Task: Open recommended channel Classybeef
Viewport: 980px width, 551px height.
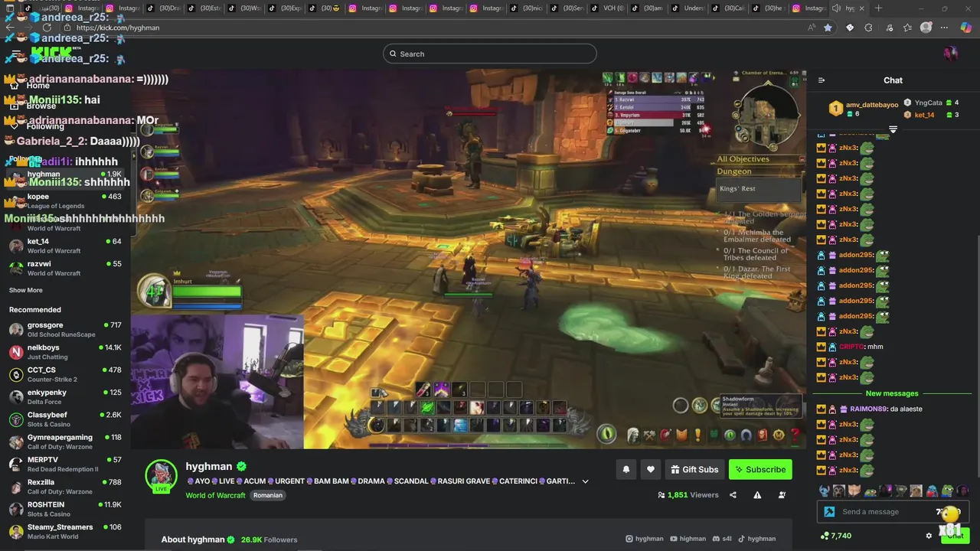Action: pyautogui.click(x=65, y=419)
